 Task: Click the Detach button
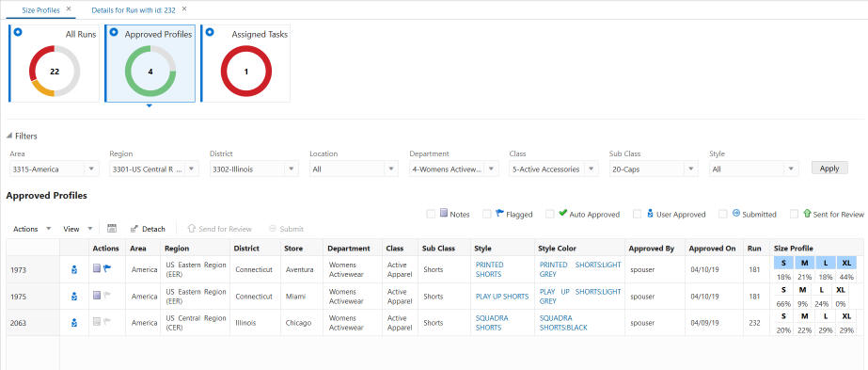148,229
